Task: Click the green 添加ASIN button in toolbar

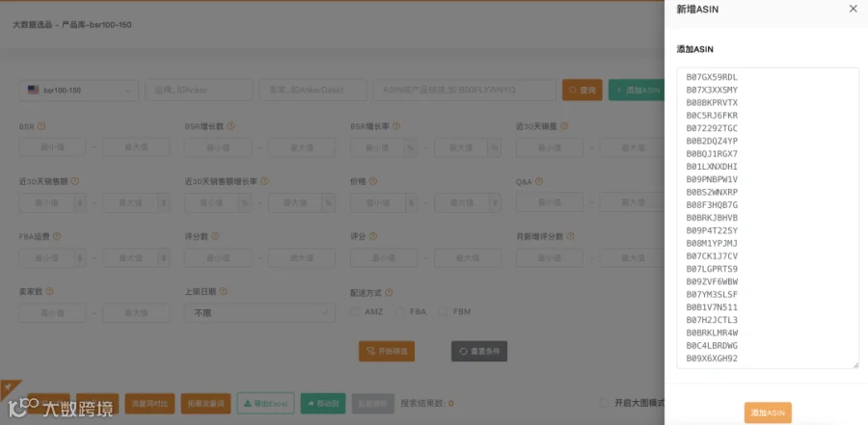Action: (637, 90)
